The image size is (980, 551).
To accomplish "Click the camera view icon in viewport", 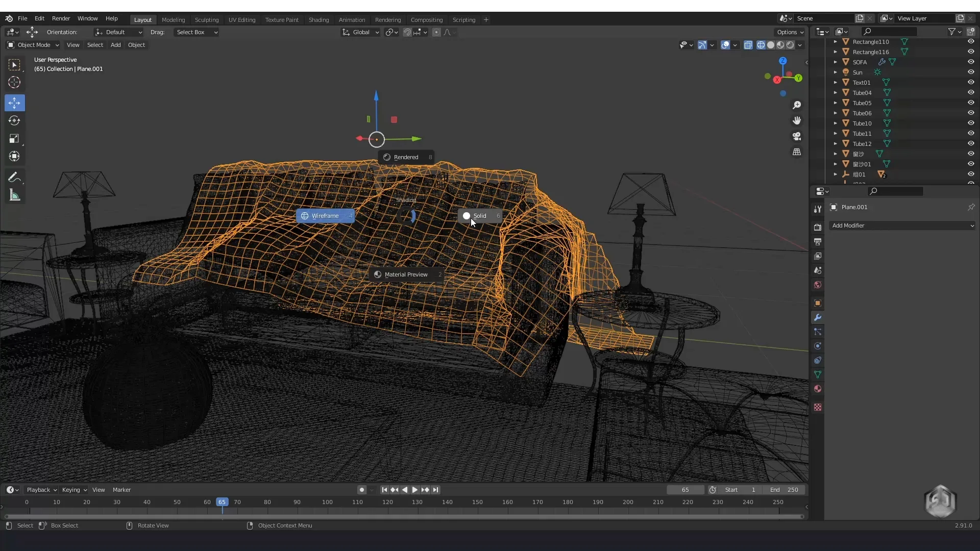I will [x=797, y=136].
